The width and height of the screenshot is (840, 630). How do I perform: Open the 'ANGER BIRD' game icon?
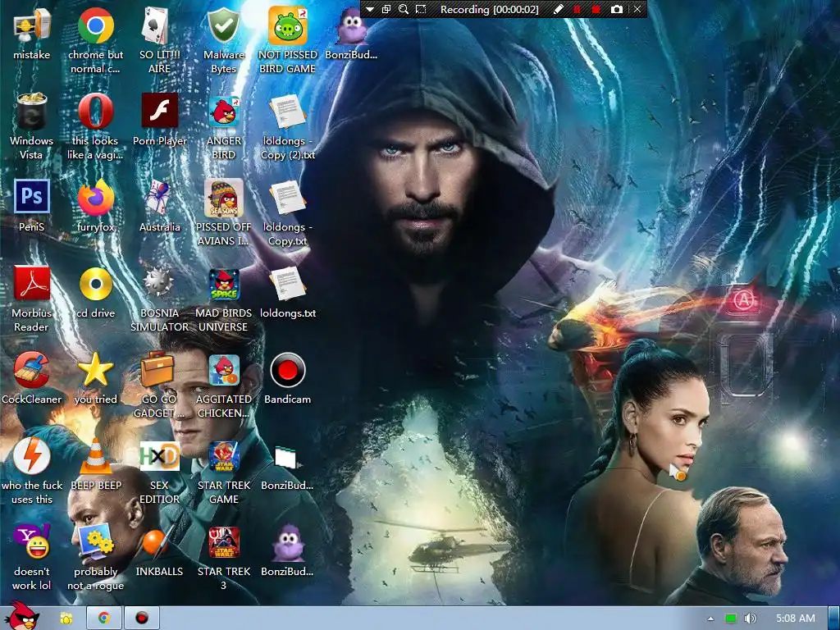click(223, 112)
